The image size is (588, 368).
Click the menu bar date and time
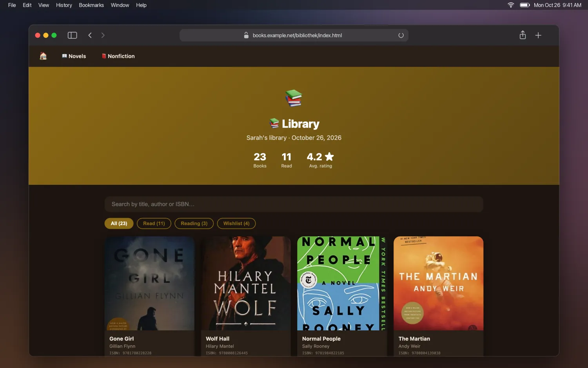pos(557,5)
